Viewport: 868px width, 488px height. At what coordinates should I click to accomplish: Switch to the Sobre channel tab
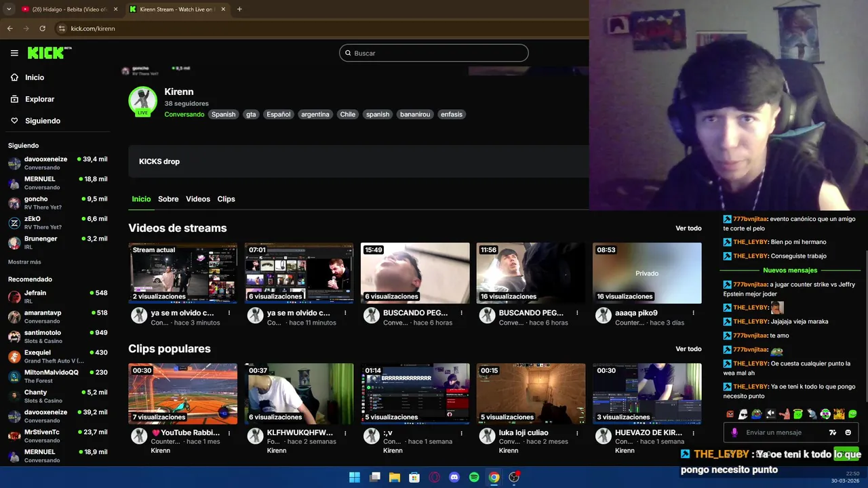point(168,199)
